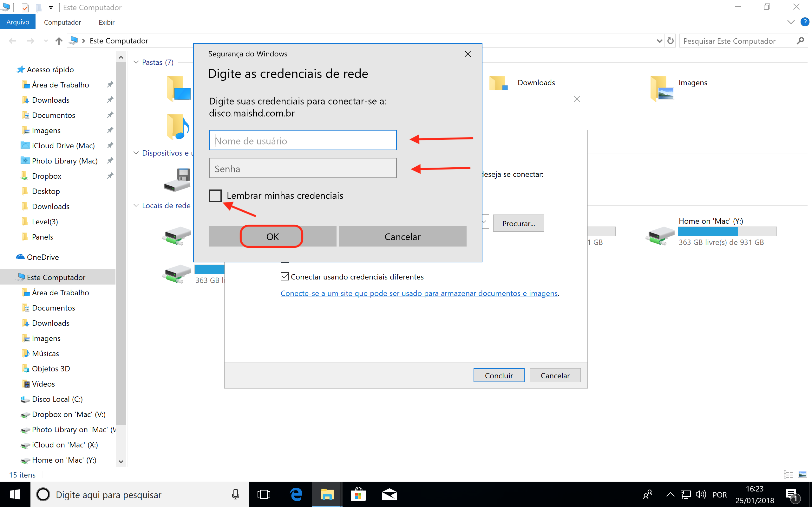Click the microphone icon in search box

coord(236,494)
